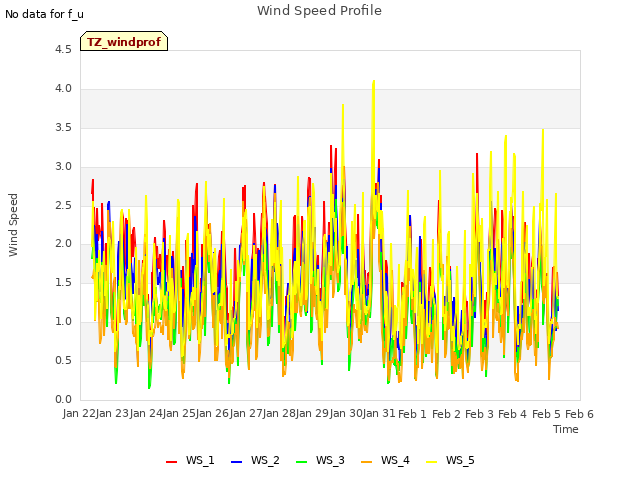
Task: Click the 2.5 y-axis tick label
Action: (x=63, y=205)
